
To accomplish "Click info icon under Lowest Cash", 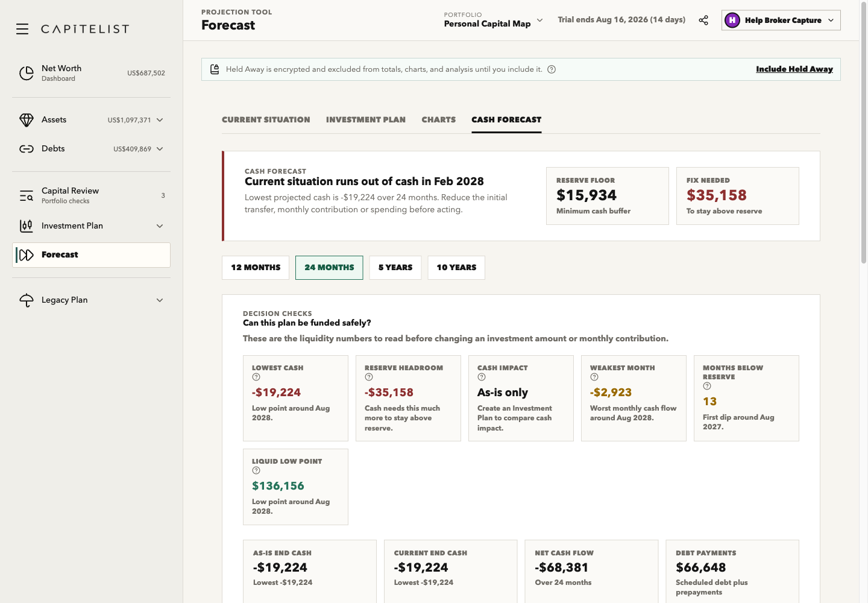I will 256,377.
